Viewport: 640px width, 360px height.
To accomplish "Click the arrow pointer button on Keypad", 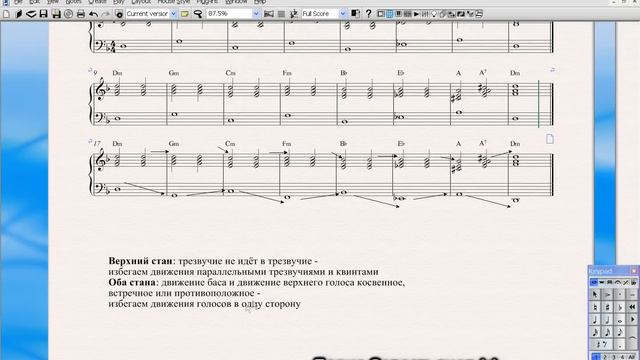I will tap(595, 294).
